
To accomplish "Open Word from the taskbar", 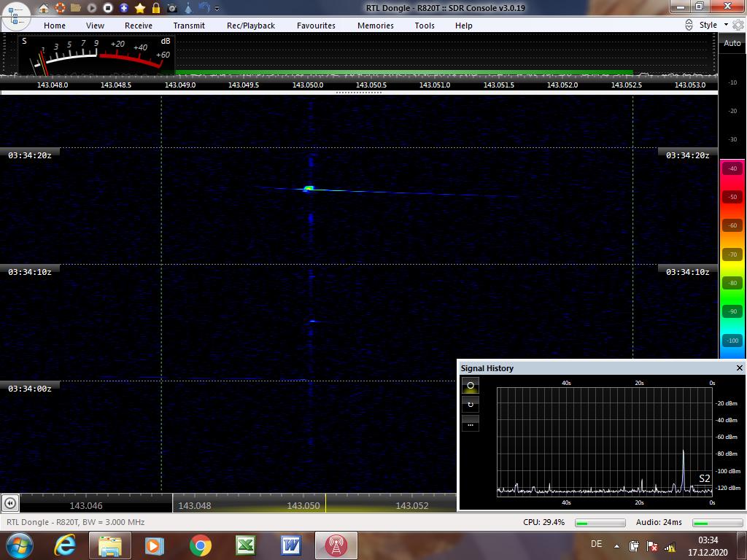I will click(x=290, y=545).
